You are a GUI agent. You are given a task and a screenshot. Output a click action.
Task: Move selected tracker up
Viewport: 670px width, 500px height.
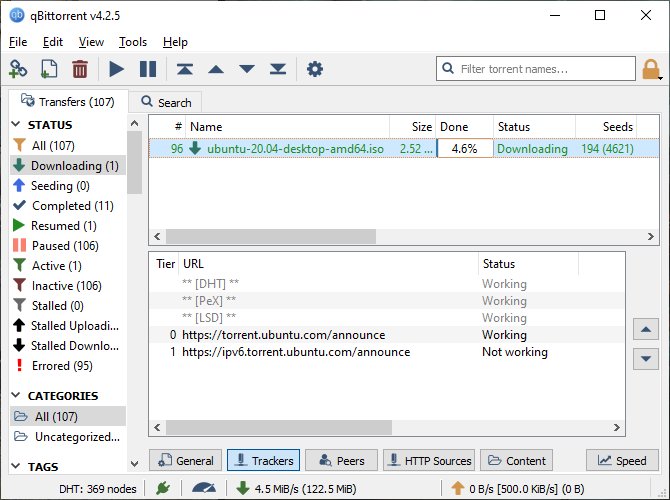(x=646, y=329)
